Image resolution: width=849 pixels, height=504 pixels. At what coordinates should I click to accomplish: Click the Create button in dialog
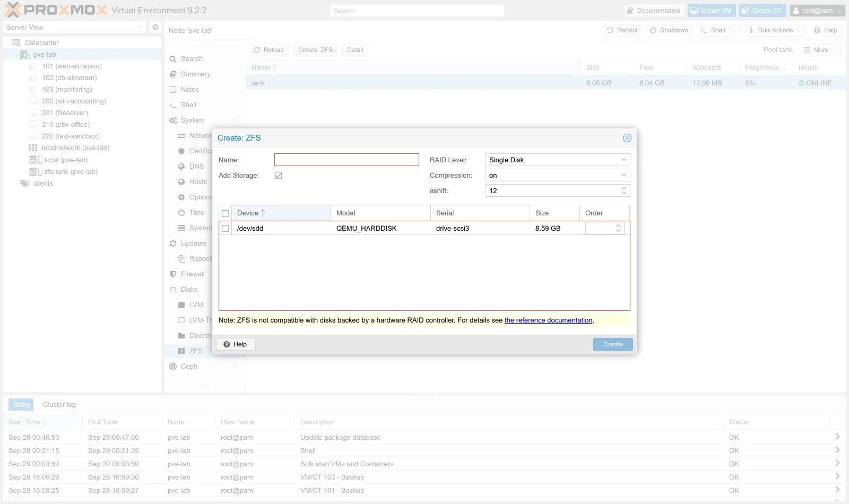click(613, 344)
